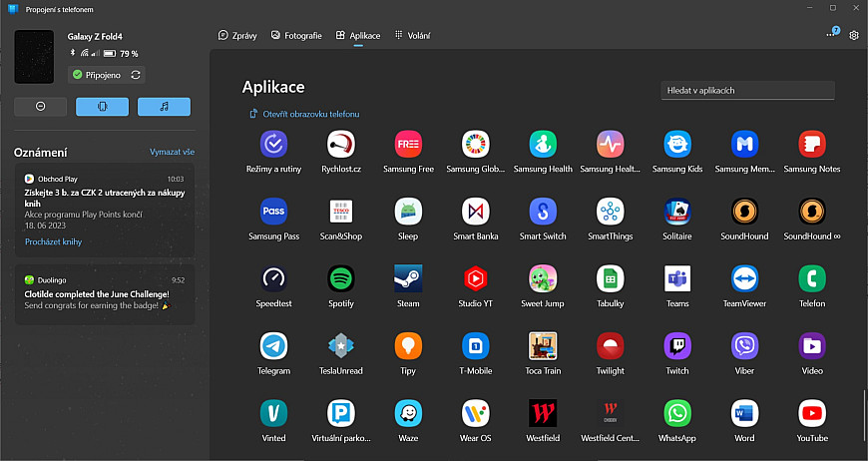Launch Viber app

coord(744,346)
